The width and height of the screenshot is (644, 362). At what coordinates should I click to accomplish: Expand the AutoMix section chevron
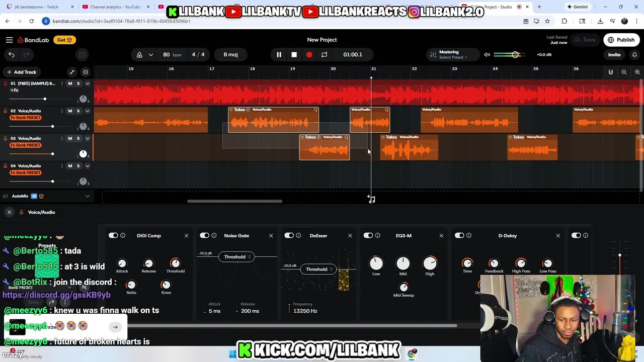click(87, 196)
